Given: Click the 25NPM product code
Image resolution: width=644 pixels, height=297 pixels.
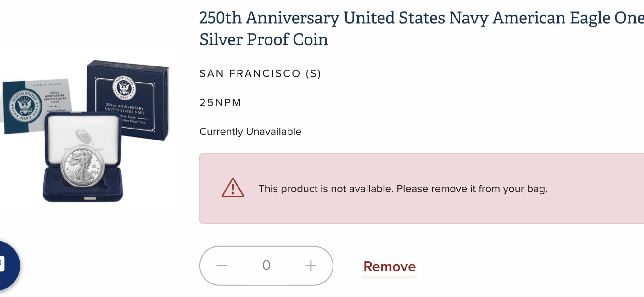Looking at the screenshot, I should (220, 102).
